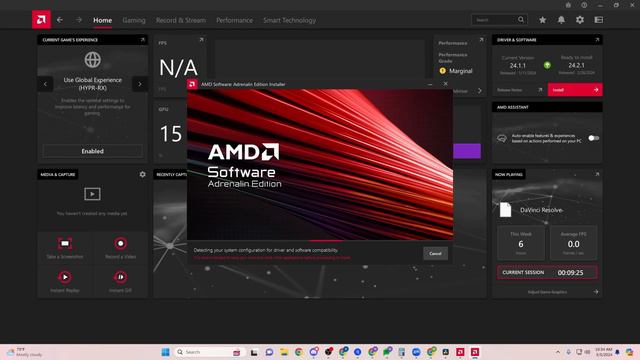Viewport: 640px width, 360px height.
Task: Open the taskbar clock and date
Action: click(x=604, y=352)
